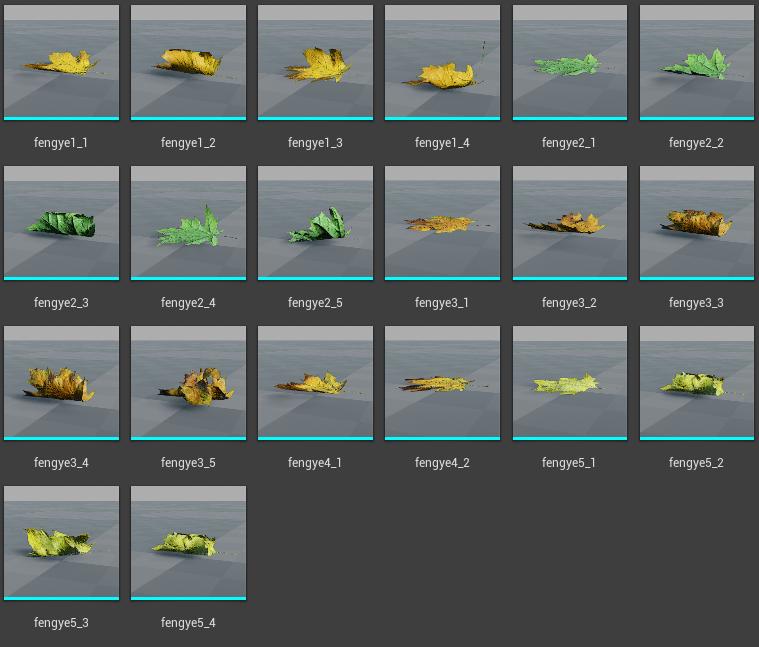Select the fengye2_3 curled green leaf thumbnail
The width and height of the screenshot is (759, 647).
point(61,223)
